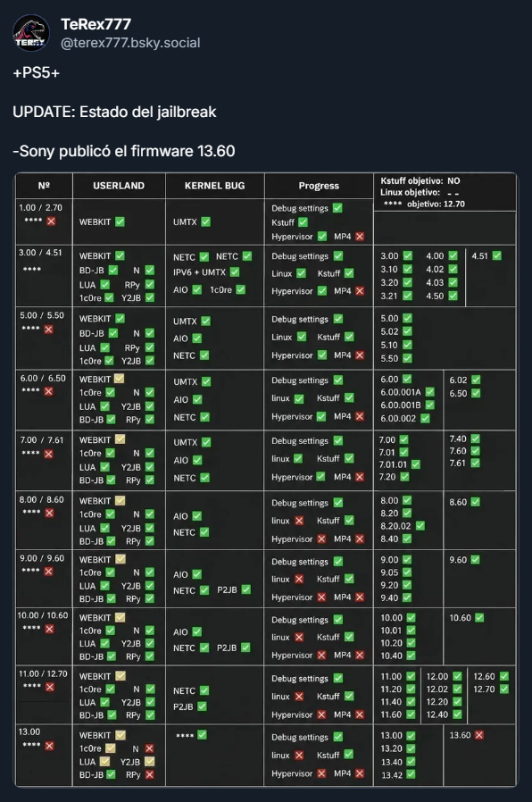The width and height of the screenshot is (532, 802).
Task: Click the red X beside MP4 in the 3.00 row
Action: (360, 290)
